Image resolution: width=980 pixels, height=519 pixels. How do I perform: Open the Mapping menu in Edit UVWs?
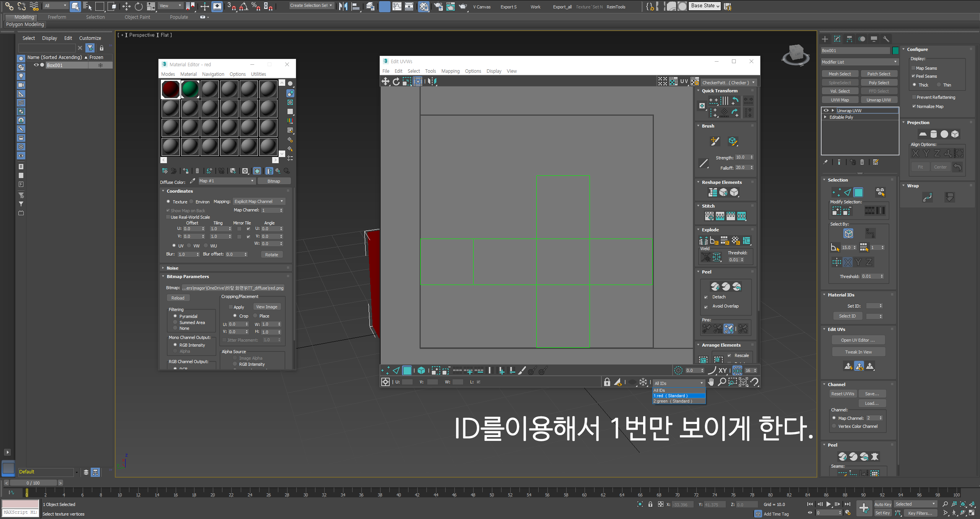450,71
